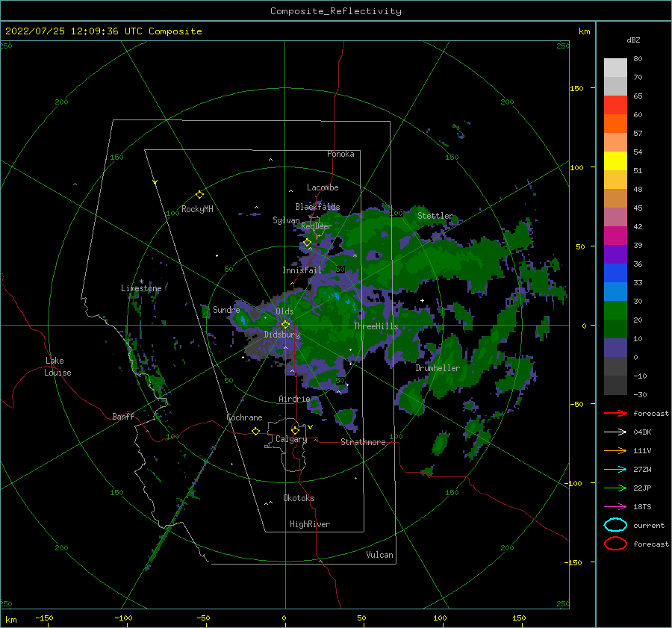
Task: Click the yellow diamond marker beside RockyMH
Action: (199, 195)
